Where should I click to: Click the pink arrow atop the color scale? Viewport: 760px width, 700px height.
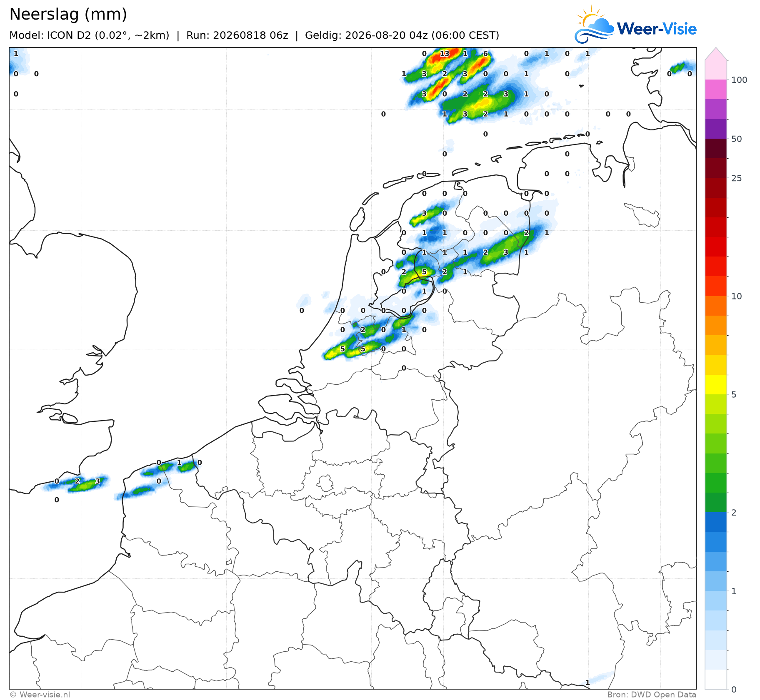[716, 54]
